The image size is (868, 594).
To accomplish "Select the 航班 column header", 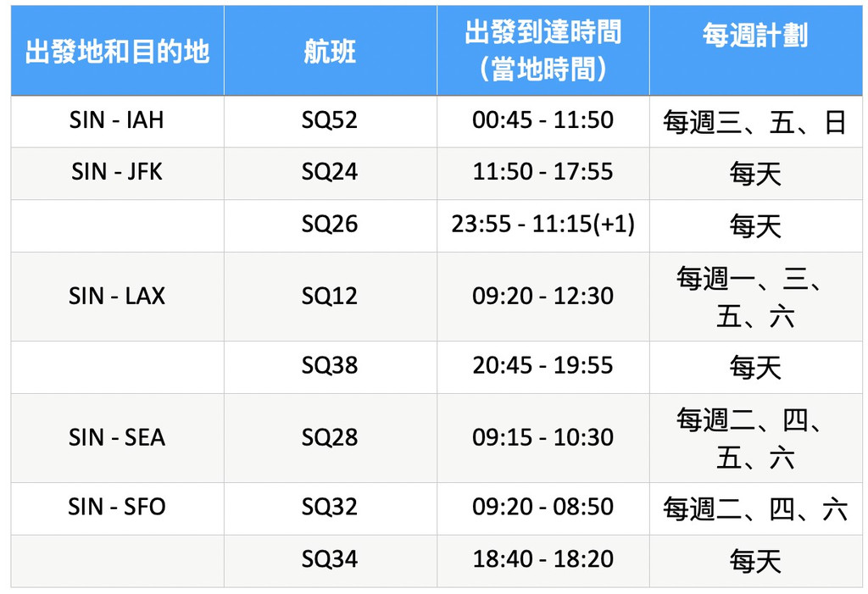I will coord(331,51).
